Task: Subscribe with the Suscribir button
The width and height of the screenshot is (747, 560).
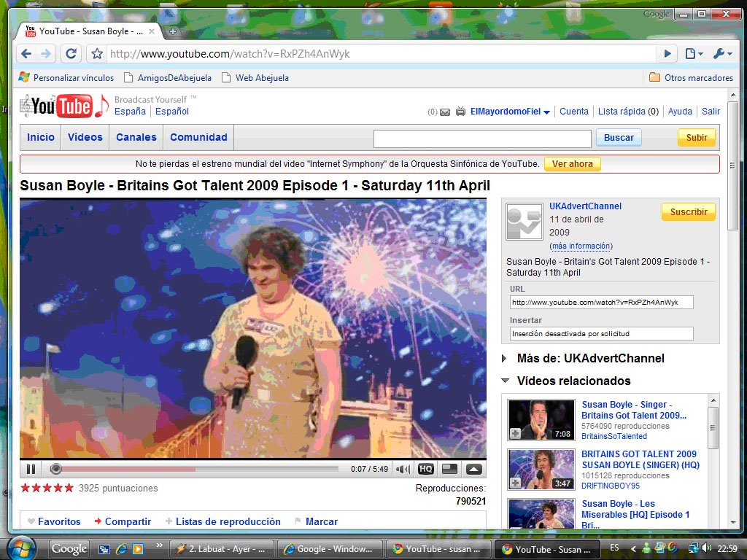Action: pyautogui.click(x=689, y=212)
